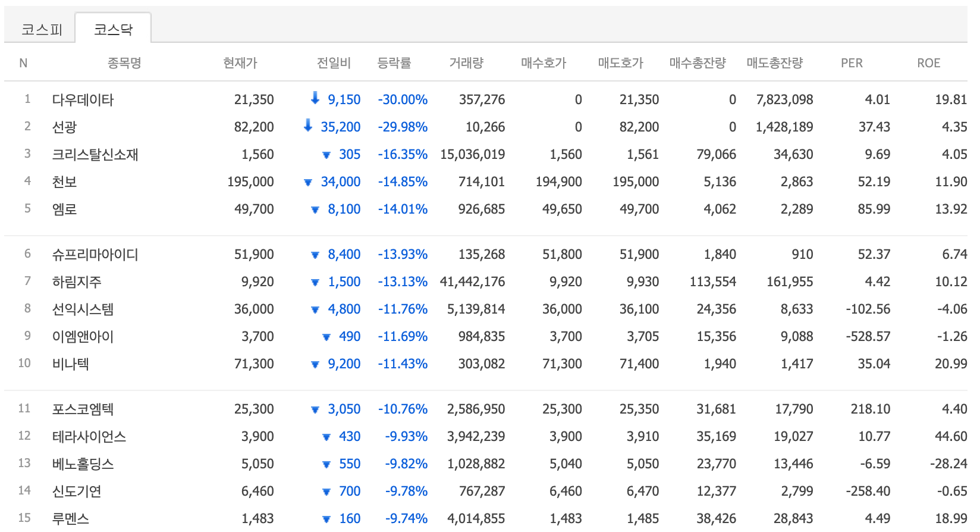Screen dimensions: 980x532
Task: Click the 41,442,176 volume cell
Action: (473, 281)
